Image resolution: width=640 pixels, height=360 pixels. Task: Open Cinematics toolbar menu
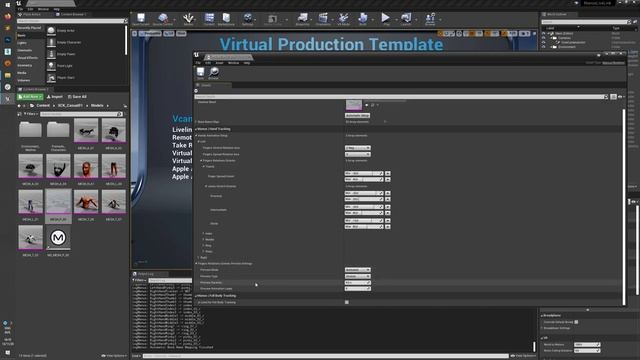coord(323,19)
